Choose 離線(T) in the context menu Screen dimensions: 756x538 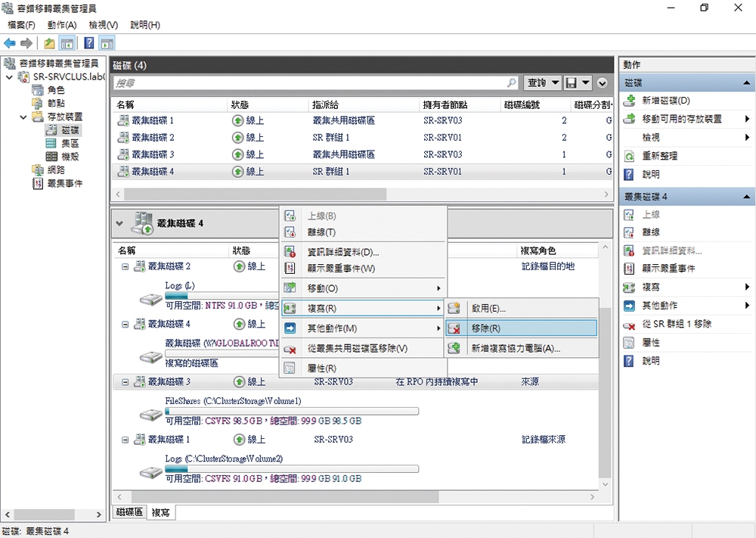(x=364, y=232)
